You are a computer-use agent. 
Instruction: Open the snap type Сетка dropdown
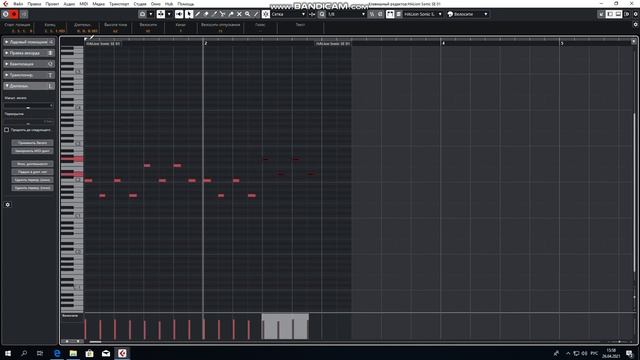point(288,14)
